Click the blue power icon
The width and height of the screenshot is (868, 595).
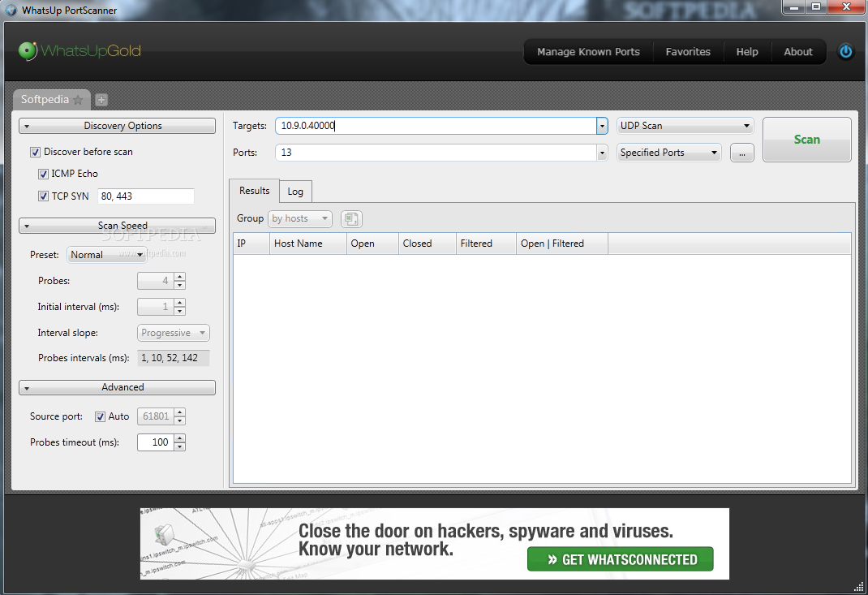[846, 51]
